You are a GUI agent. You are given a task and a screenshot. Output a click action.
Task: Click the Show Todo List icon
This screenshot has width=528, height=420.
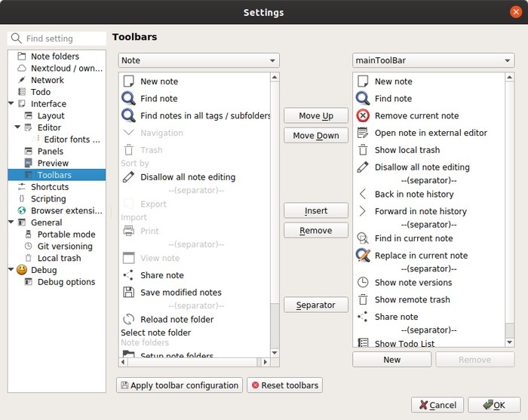(363, 342)
